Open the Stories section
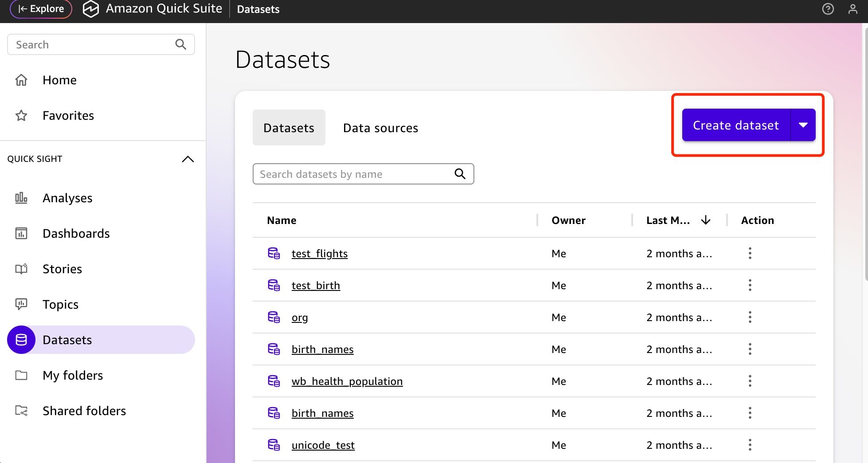This screenshot has width=868, height=463. 62,269
